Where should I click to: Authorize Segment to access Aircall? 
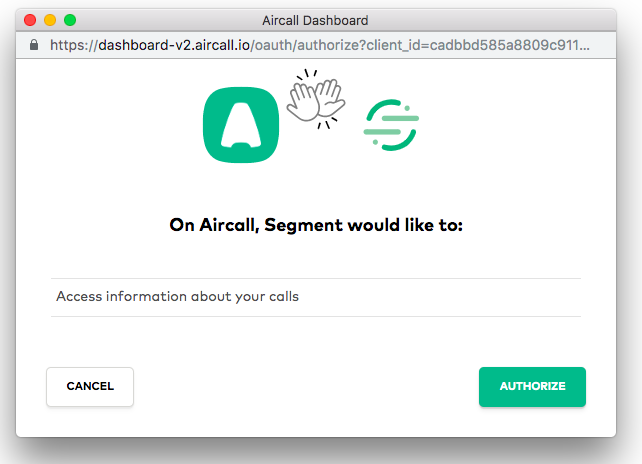click(532, 387)
